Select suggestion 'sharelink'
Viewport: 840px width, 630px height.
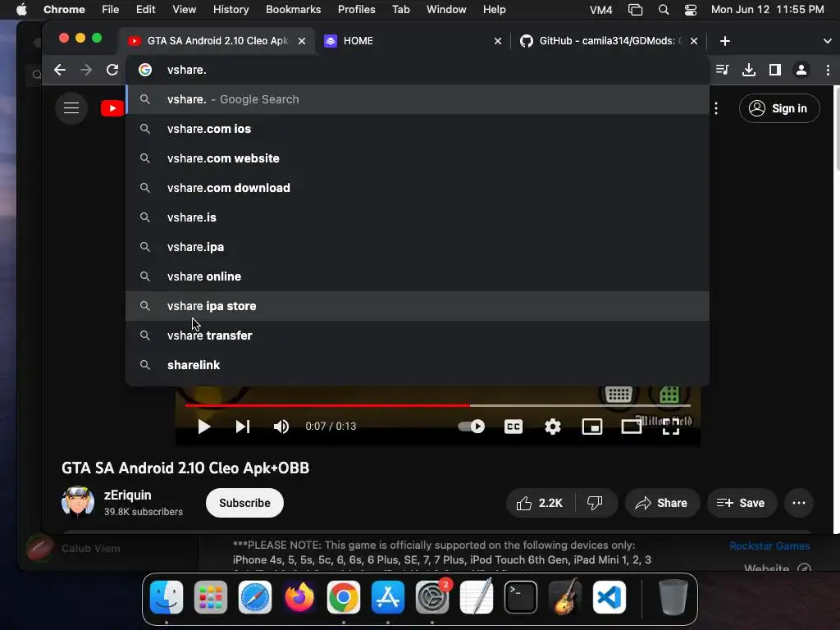tap(418, 365)
